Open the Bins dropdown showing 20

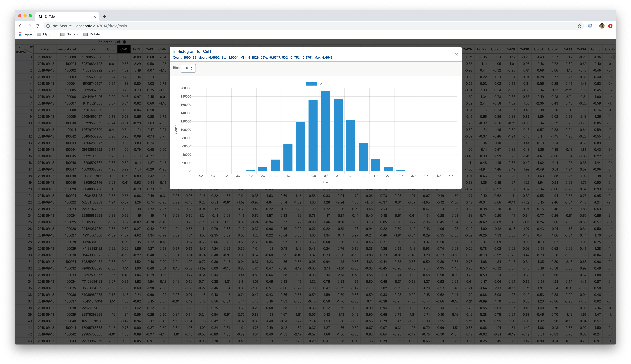(188, 68)
